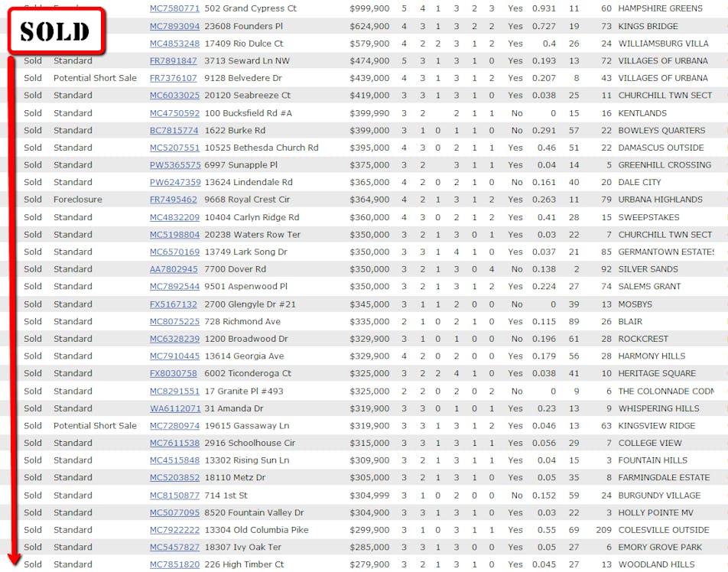Click the SOLD stamp badge
728x572 pixels.
55,31
